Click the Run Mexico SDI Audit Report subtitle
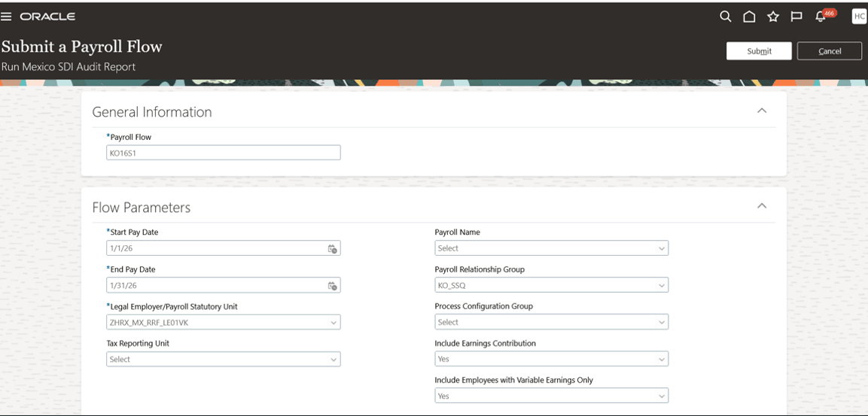This screenshot has height=416, width=868. (69, 67)
